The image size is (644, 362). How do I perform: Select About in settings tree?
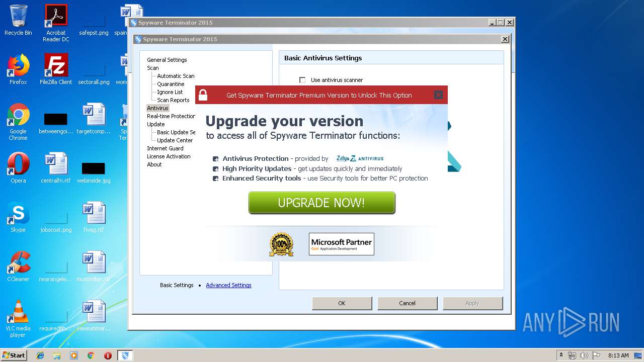tap(154, 164)
